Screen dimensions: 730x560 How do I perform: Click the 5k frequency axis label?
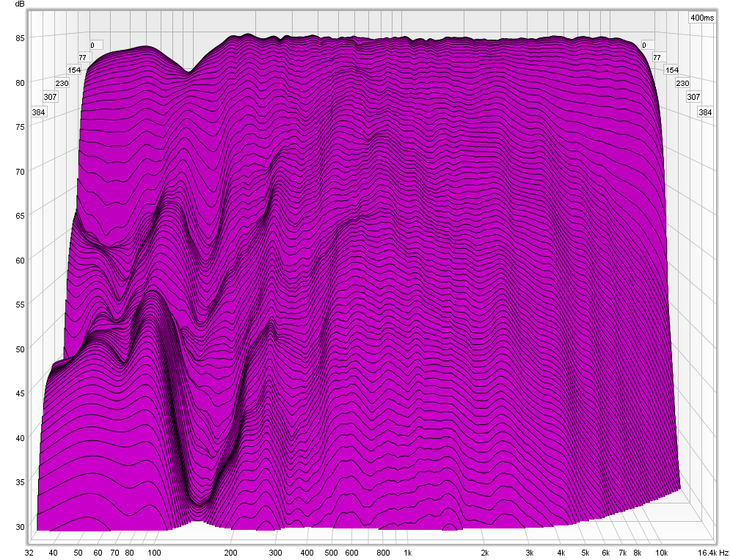tap(585, 553)
